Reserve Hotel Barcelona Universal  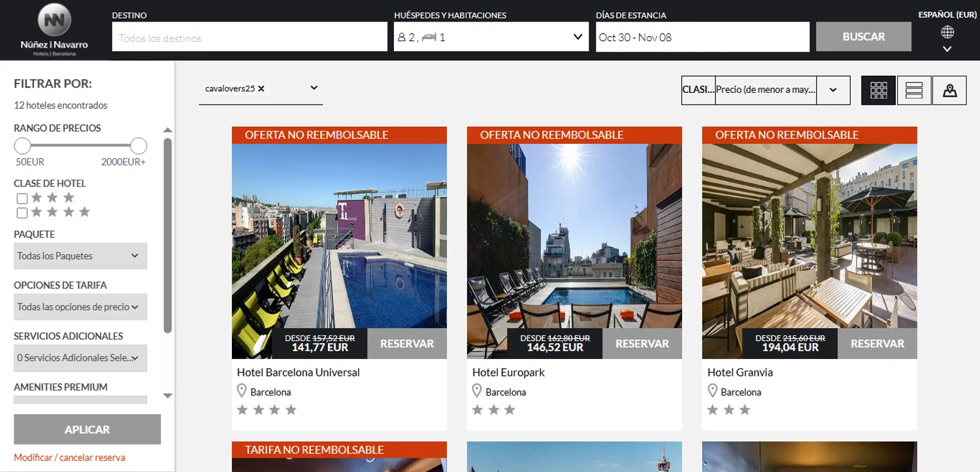[407, 344]
